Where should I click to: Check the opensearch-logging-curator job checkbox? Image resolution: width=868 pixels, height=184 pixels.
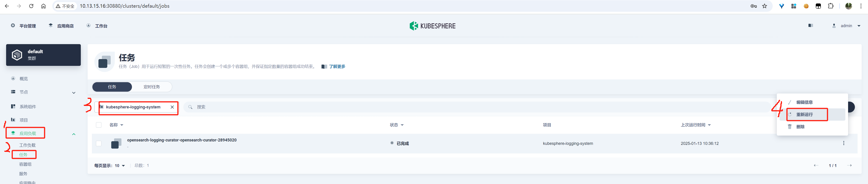tap(99, 143)
